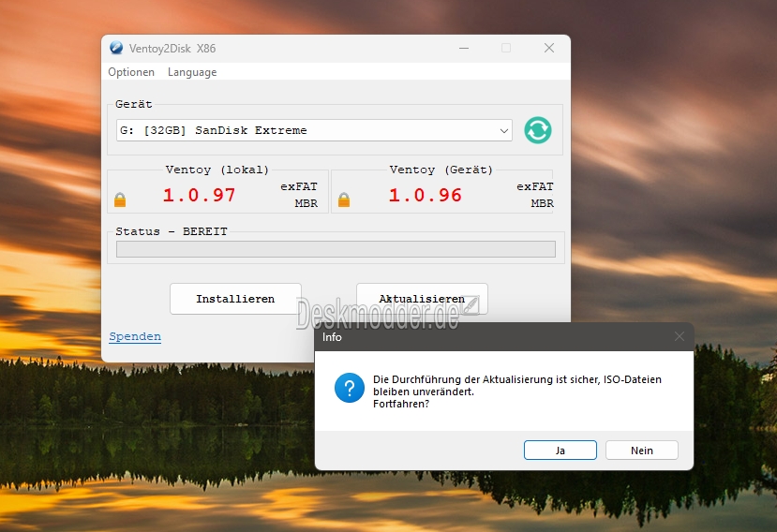This screenshot has width=777, height=532.
Task: Click the status progress bar
Action: point(336,249)
